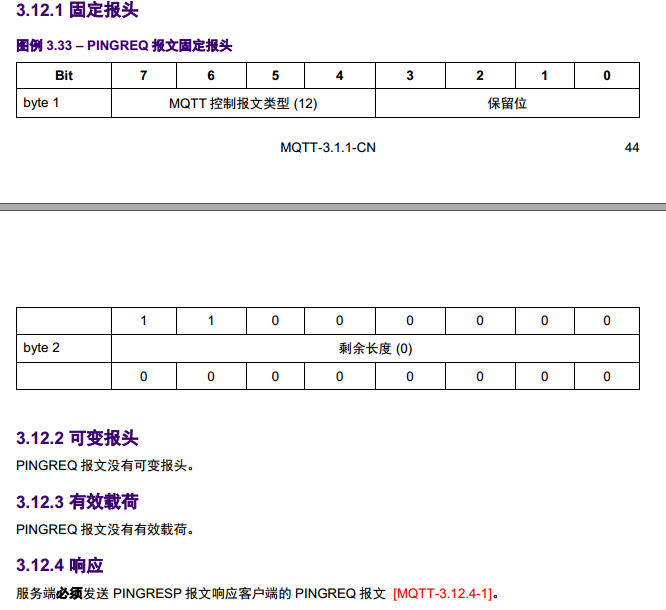Viewport: 666px width, 610px height.
Task: Click the bit 0 column header cell
Action: point(607,76)
